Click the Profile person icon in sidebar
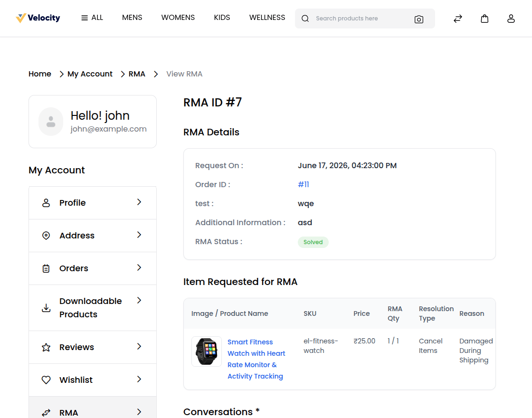Viewport: 532px width, 418px height. coord(46,203)
